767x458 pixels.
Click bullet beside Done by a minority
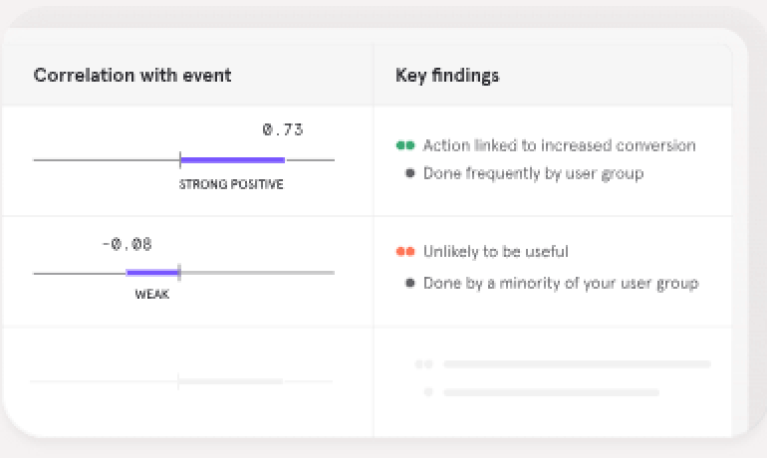tap(410, 283)
